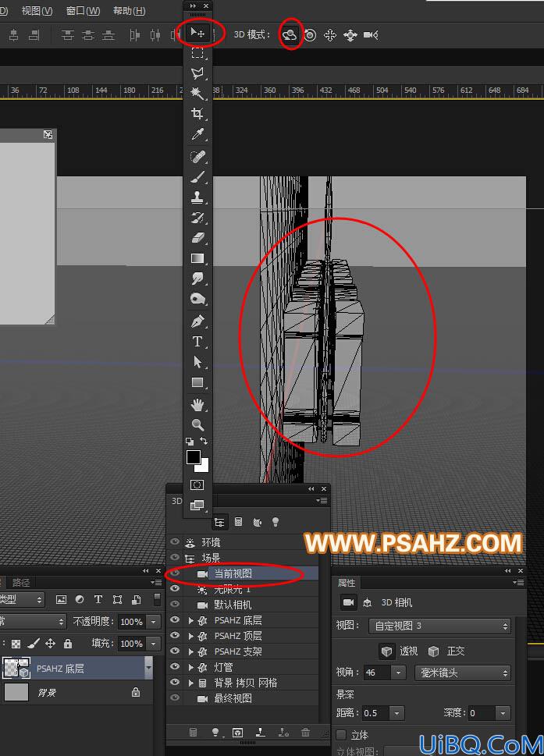Select the Eraser tool
The image size is (544, 756).
coord(197,238)
